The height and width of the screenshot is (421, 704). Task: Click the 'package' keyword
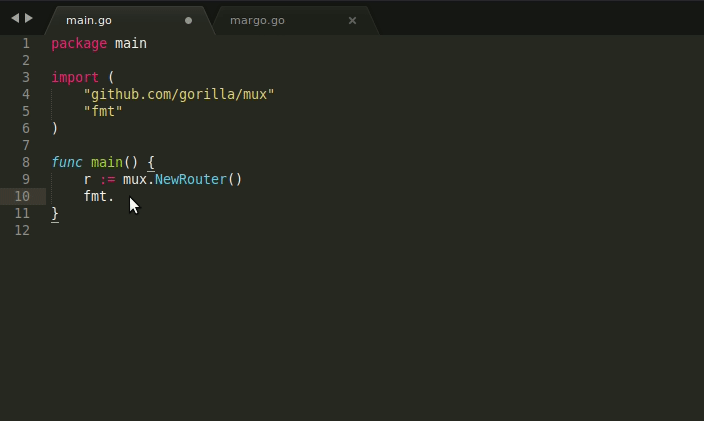[x=79, y=44]
